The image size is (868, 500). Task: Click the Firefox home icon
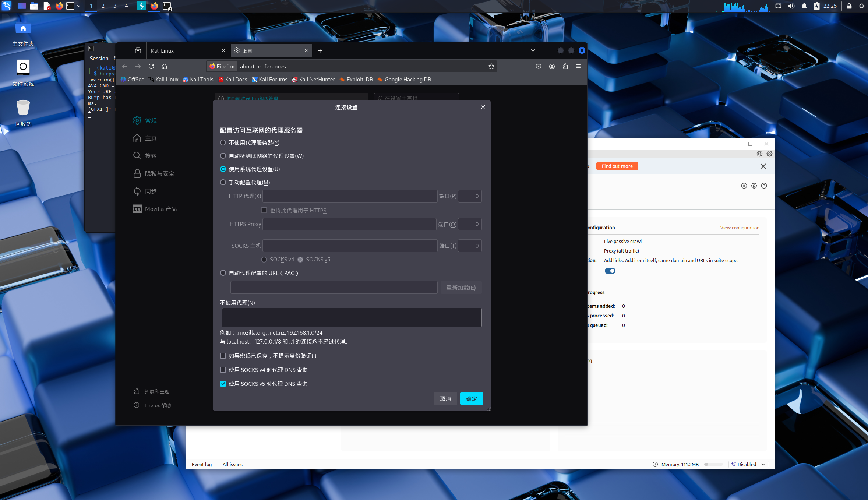(x=164, y=66)
